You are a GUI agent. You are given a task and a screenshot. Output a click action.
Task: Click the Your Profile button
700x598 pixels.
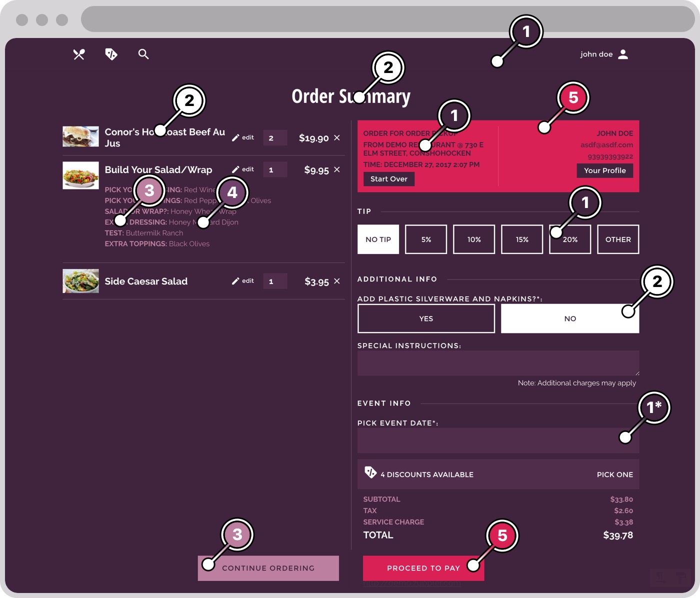point(604,170)
